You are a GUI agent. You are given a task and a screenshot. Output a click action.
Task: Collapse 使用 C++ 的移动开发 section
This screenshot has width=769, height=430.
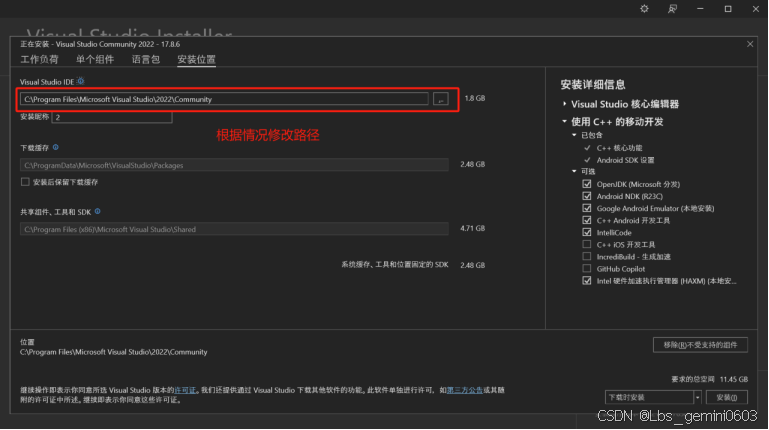pos(564,122)
